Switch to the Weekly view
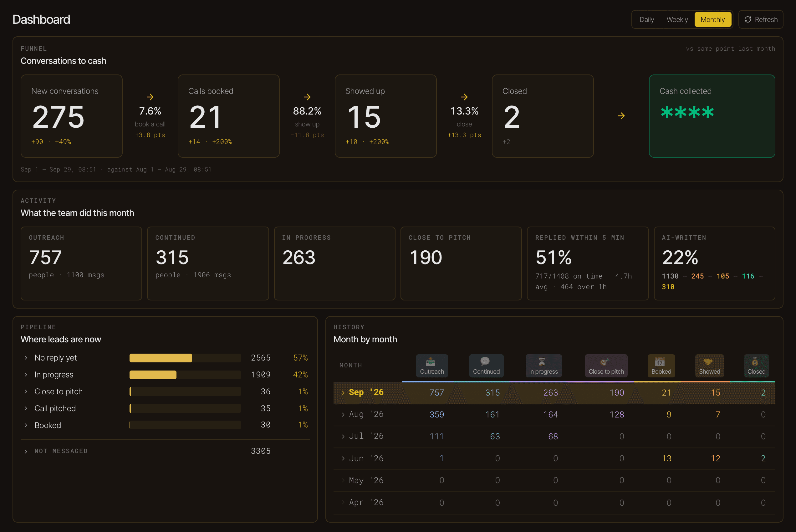 tap(677, 19)
